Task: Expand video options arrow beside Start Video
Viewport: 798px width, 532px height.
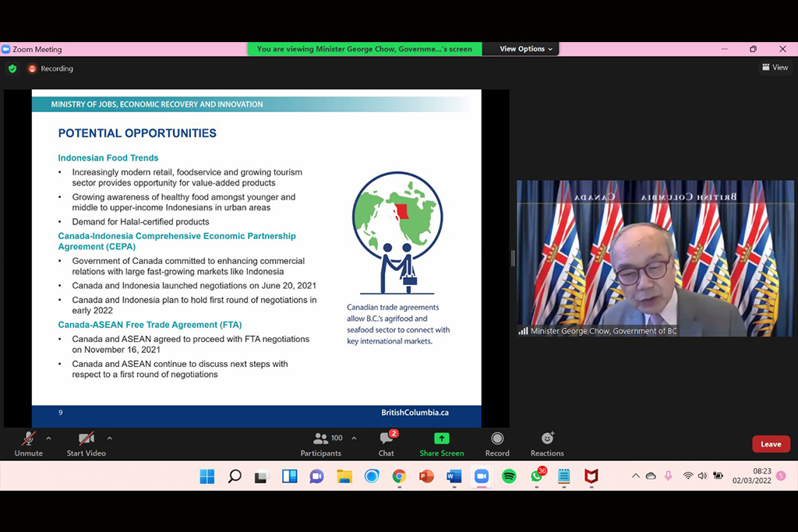Action: click(109, 438)
